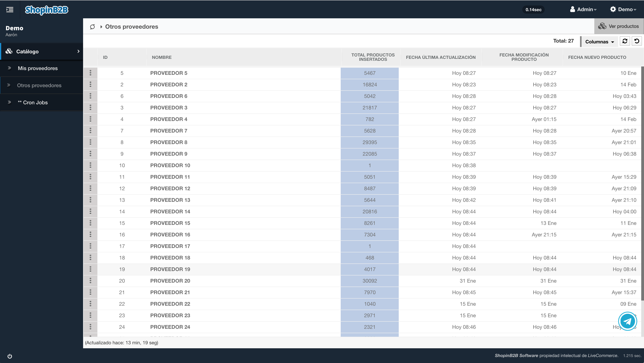Open the Columnas dropdown
Screen dimensions: 644x363
tap(599, 42)
